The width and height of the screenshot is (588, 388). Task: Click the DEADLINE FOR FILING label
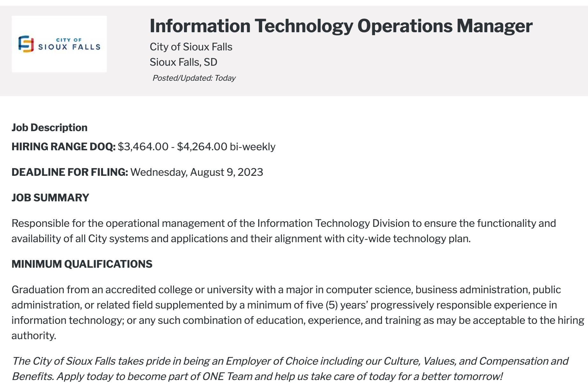tap(70, 172)
